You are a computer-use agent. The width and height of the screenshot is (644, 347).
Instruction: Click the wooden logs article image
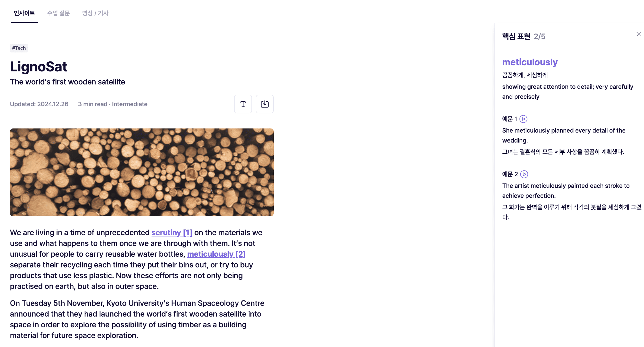142,172
